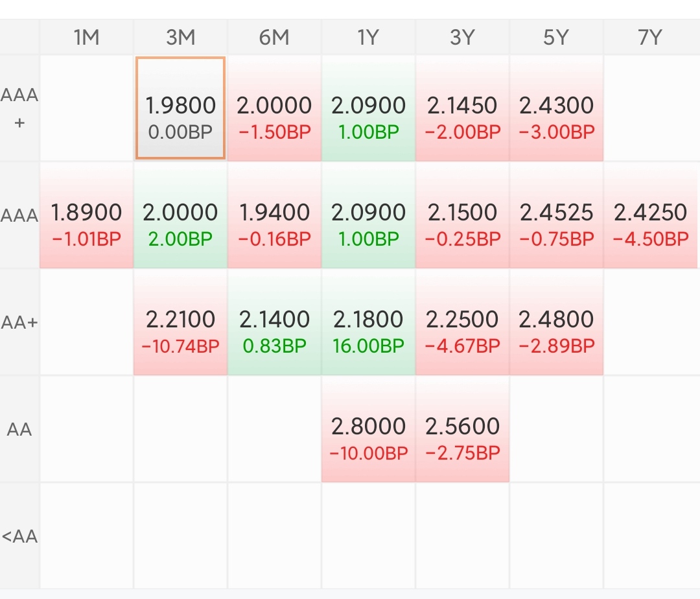Click the empty AAA+ 1M cell
Screen dimensions: 700x599
[86, 108]
